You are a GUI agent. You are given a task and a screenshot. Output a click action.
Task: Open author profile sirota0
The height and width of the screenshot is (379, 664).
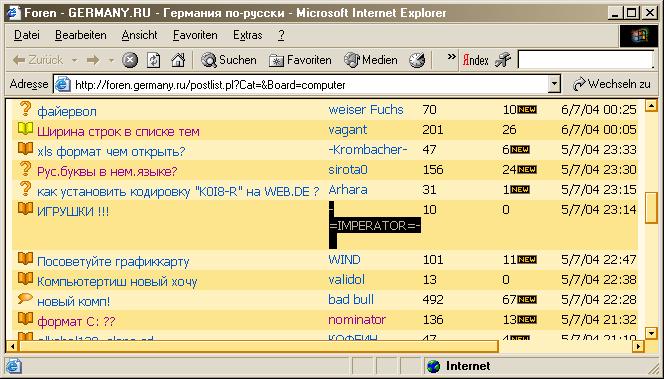[x=348, y=170]
